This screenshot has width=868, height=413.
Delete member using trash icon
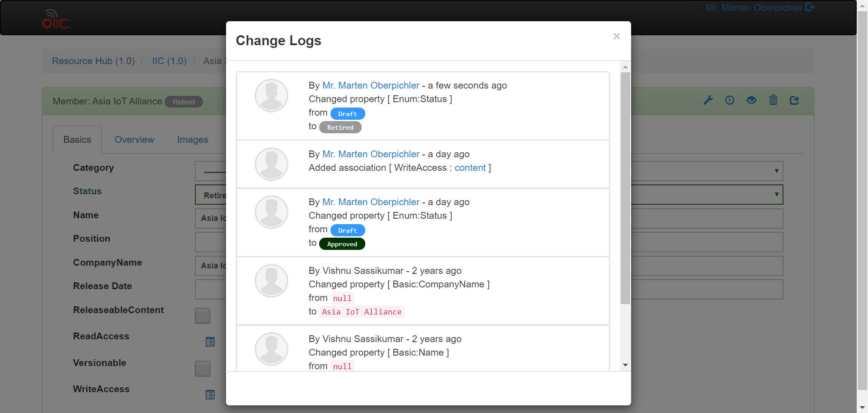[773, 100]
